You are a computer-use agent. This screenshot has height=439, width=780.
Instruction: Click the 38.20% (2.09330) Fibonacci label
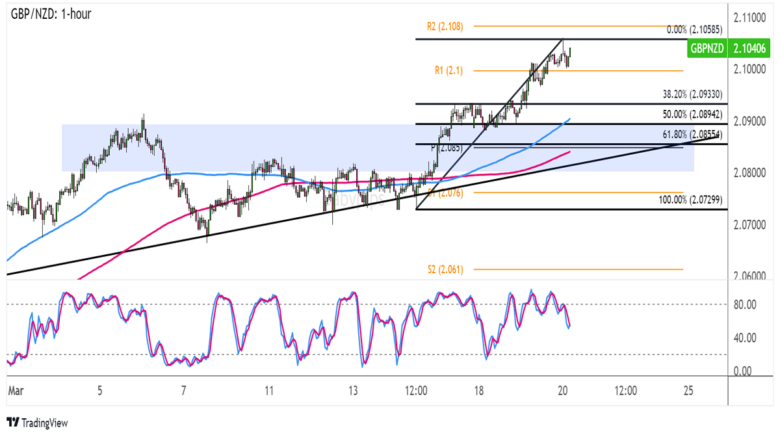pyautogui.click(x=652, y=94)
